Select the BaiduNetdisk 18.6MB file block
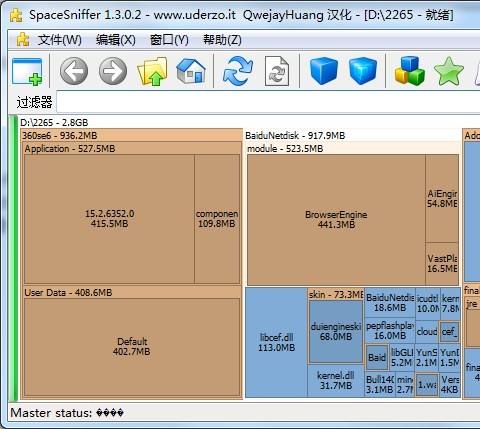Screen dimensions: 480x429 click(390, 303)
